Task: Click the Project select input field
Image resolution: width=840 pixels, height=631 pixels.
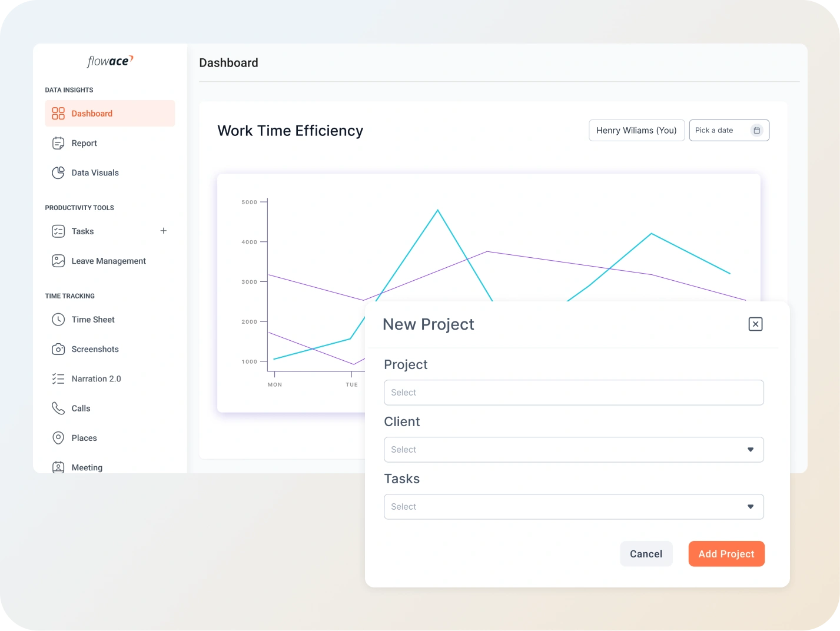Action: click(573, 393)
